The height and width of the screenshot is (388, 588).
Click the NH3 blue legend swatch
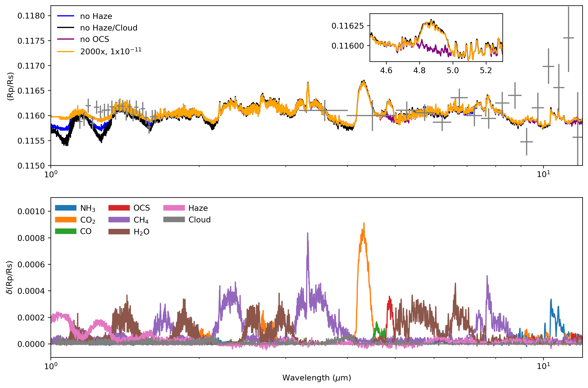click(66, 208)
